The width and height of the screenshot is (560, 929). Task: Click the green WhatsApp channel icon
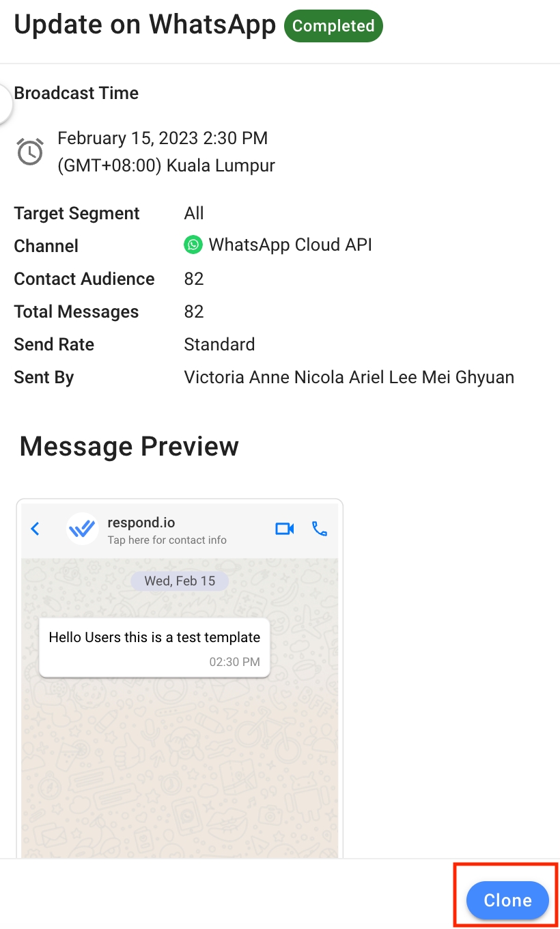click(x=193, y=245)
